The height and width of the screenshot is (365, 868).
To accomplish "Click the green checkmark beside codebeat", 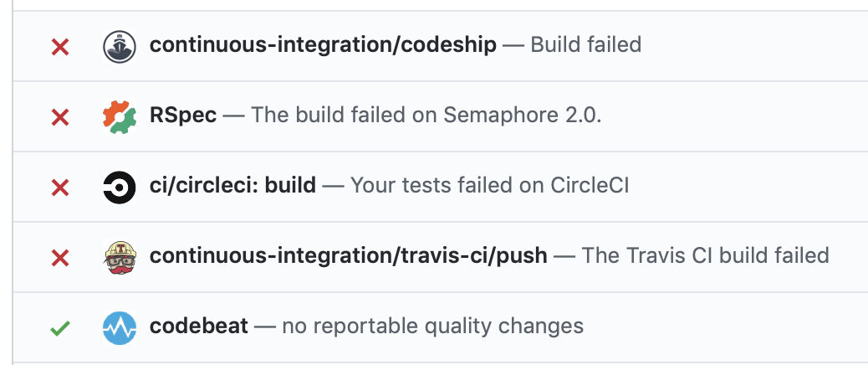I will point(60,328).
